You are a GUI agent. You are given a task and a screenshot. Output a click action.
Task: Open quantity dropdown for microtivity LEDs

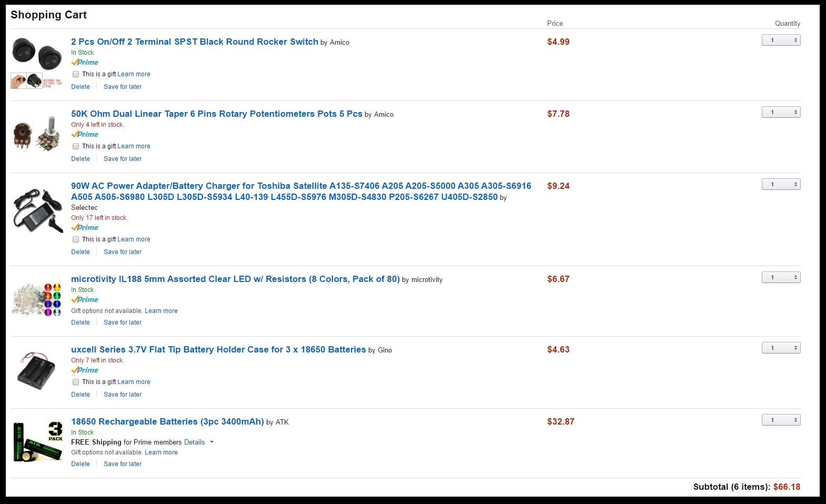click(x=781, y=277)
